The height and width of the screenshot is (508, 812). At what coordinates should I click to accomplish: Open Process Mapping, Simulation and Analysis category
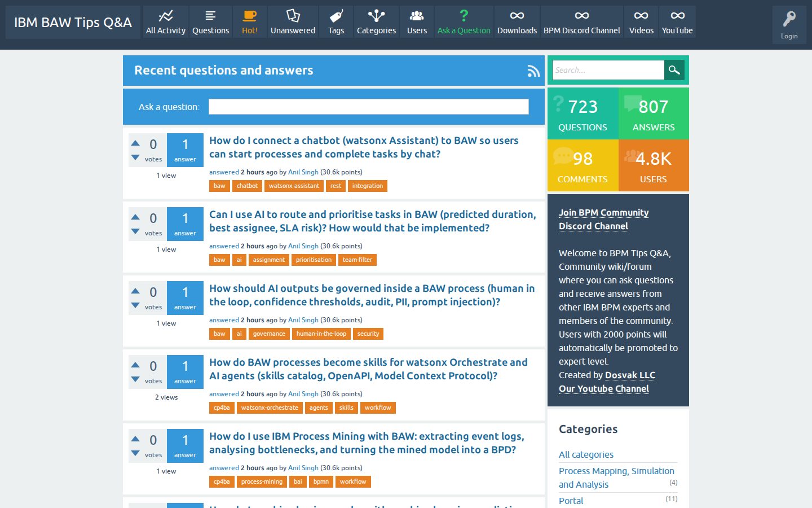(x=616, y=478)
